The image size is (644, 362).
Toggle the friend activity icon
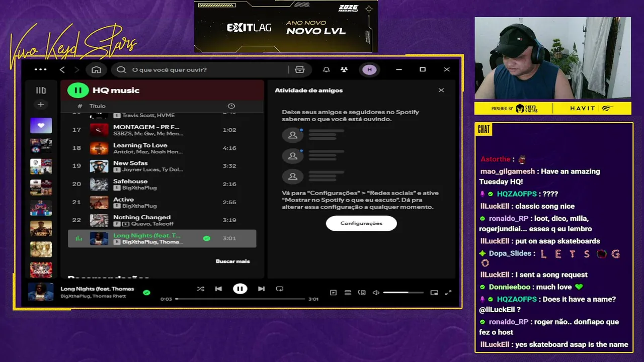tap(344, 69)
